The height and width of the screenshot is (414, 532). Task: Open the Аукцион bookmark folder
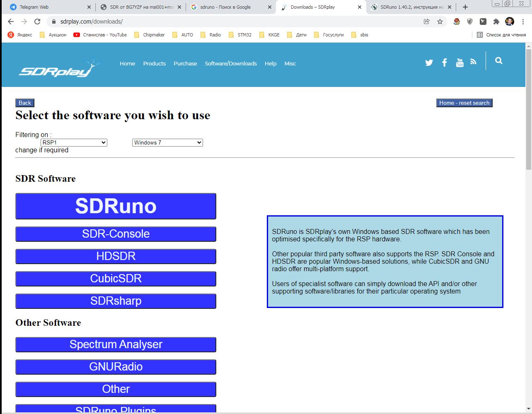pos(53,35)
